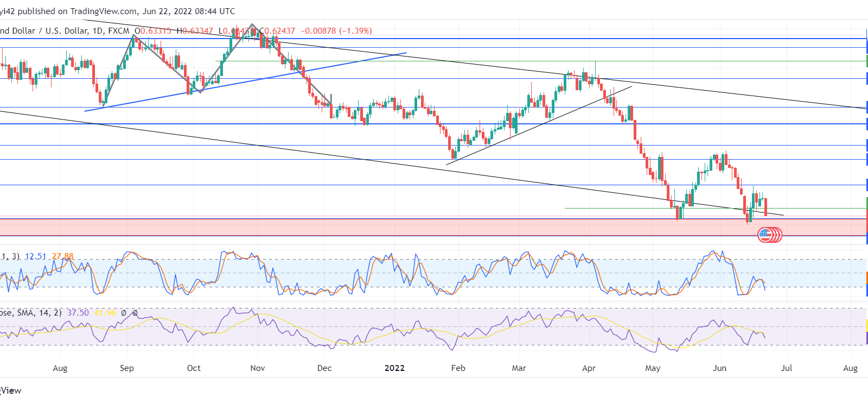Click the 1D interval label
Image resolution: width=868 pixels, height=403 pixels.
tap(98, 31)
